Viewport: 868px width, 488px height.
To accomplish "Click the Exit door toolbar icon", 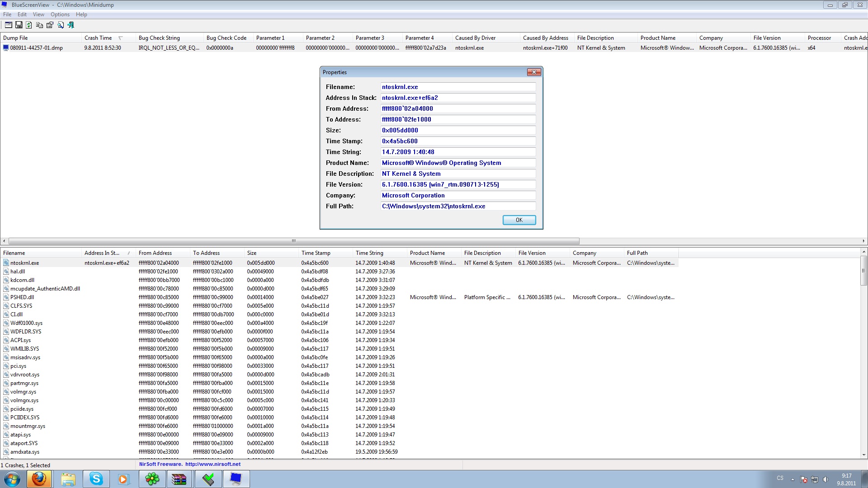I will pyautogui.click(x=71, y=25).
